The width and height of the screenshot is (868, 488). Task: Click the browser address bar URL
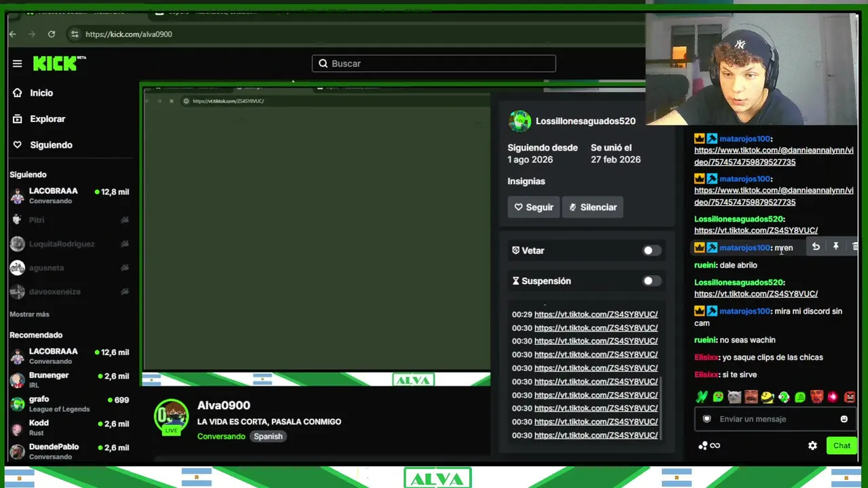(x=129, y=34)
